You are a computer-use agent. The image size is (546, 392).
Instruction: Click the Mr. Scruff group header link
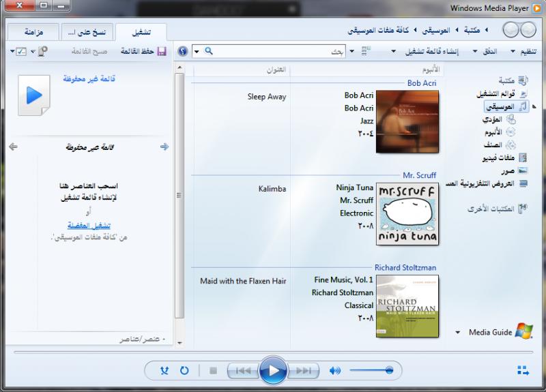pos(419,175)
